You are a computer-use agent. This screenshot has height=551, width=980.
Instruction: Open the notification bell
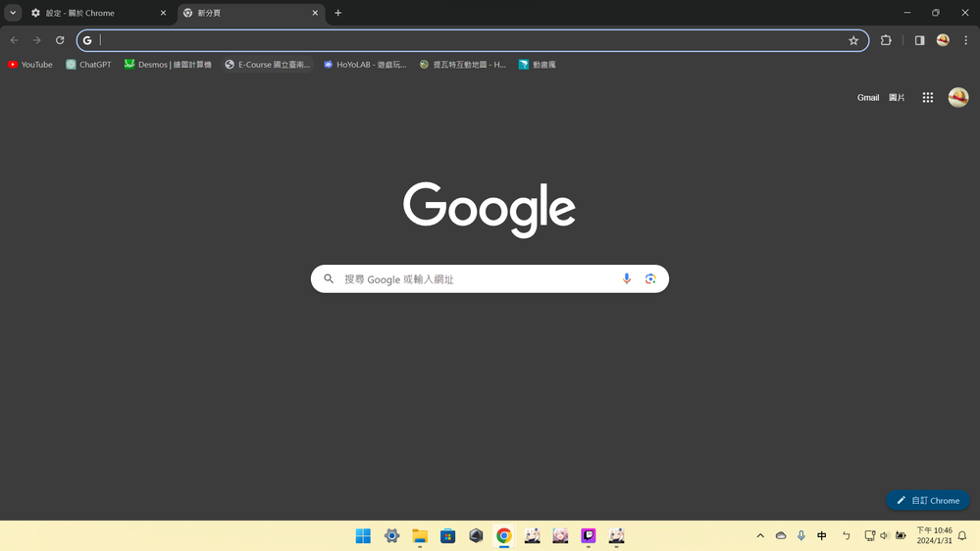pos(962,536)
